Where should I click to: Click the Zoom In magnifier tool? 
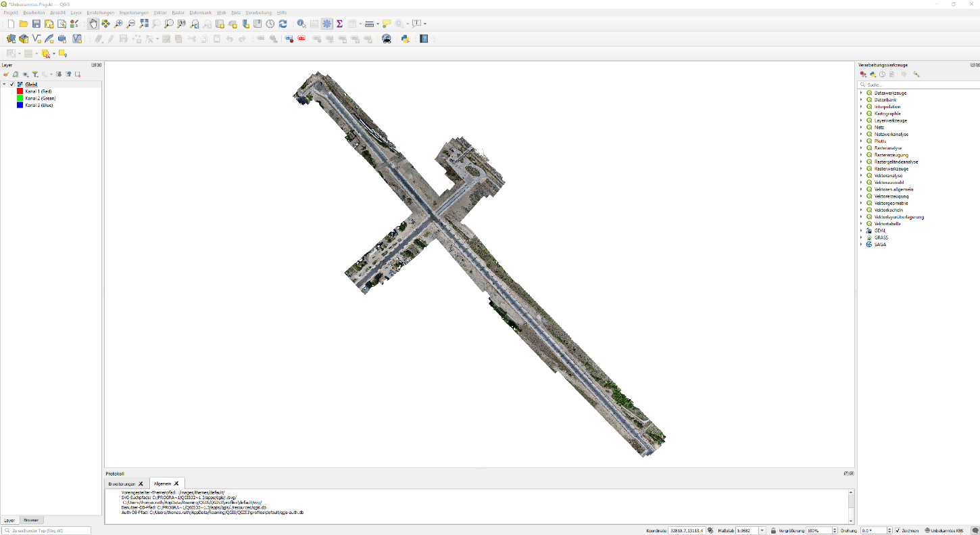coord(119,24)
